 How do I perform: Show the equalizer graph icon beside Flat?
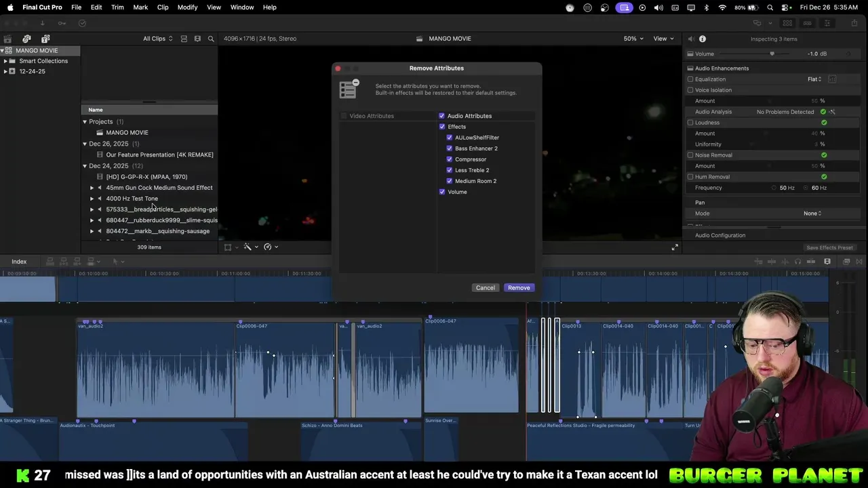[x=832, y=79]
